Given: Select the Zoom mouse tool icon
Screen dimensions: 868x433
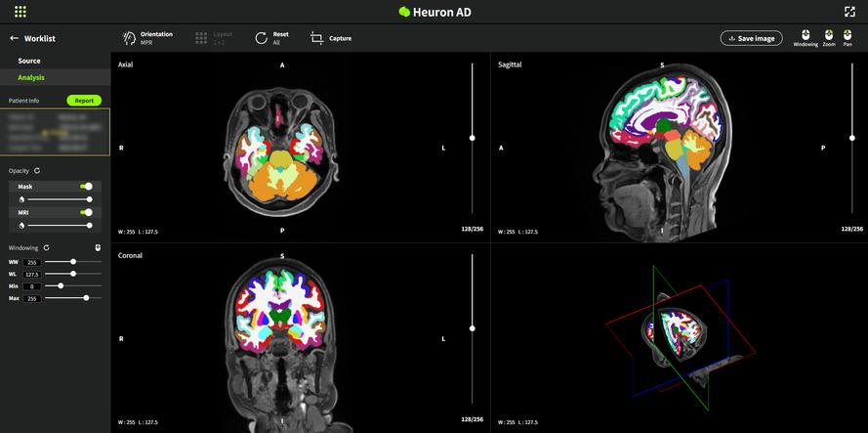Looking at the screenshot, I should [829, 34].
